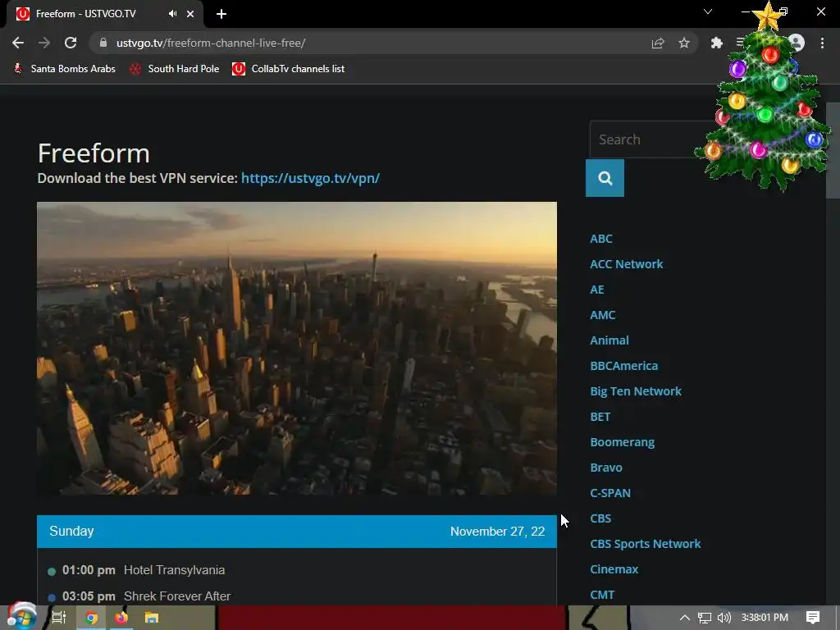Show hidden tray icons chevron
Viewport: 840px width, 630px height.
coord(685,618)
